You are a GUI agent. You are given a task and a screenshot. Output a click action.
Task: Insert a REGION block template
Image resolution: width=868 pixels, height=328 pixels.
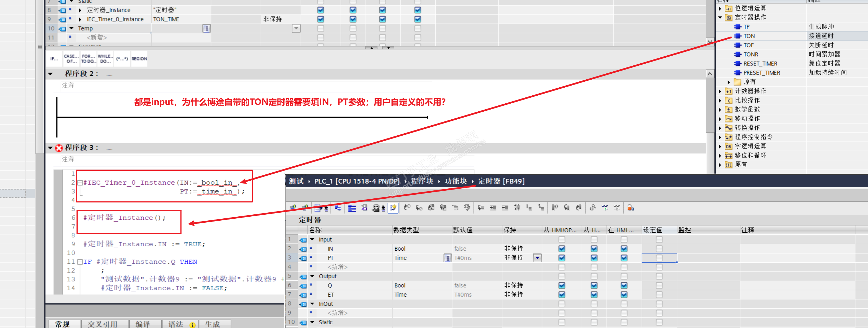[x=139, y=59]
